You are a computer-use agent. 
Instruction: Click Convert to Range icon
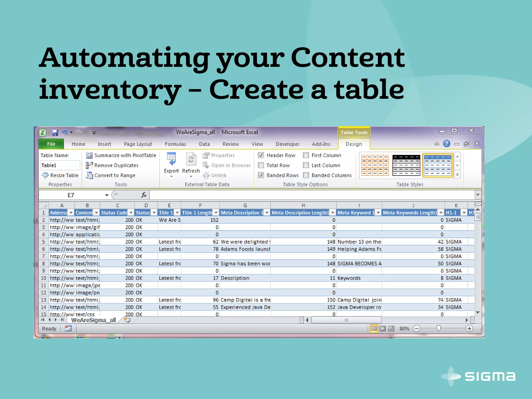coord(89,176)
